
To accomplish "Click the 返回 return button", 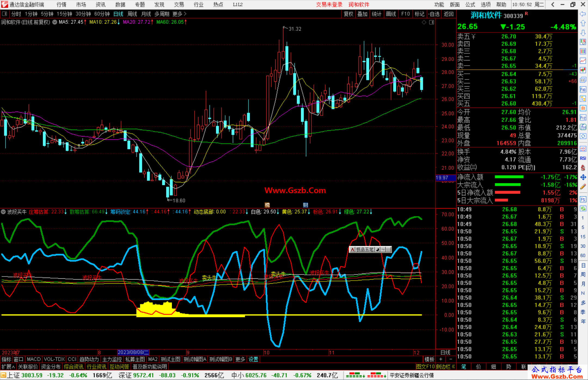I will tap(449, 14).
